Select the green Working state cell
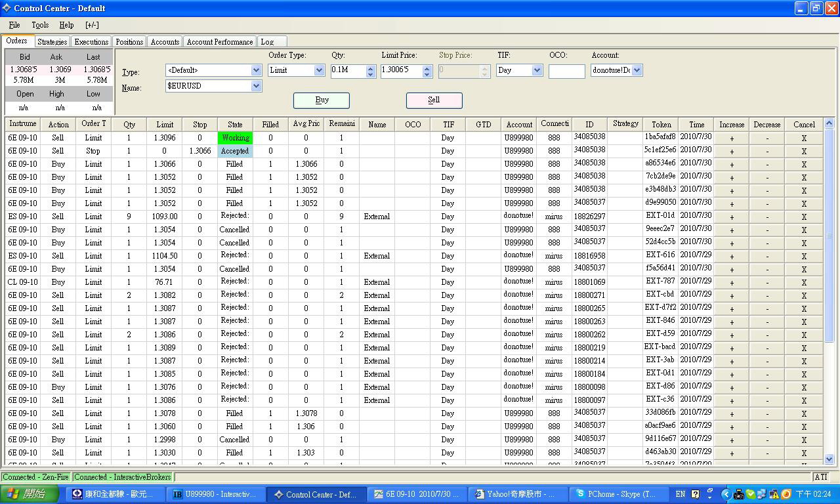The image size is (840, 504). coord(235,138)
